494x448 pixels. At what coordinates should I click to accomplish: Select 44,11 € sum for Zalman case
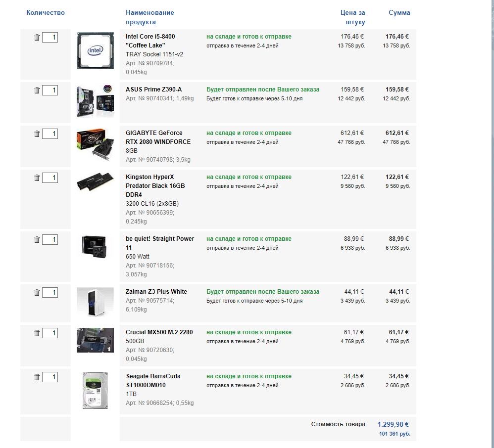(x=398, y=292)
